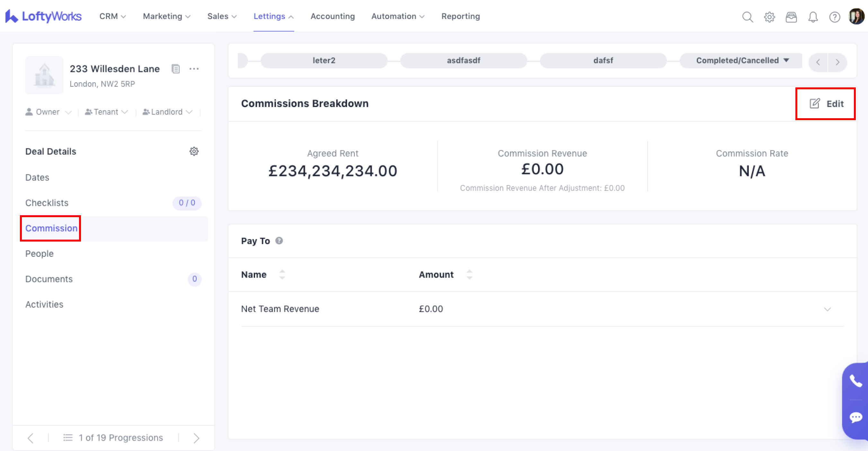Open the inbox tray icon

click(791, 16)
